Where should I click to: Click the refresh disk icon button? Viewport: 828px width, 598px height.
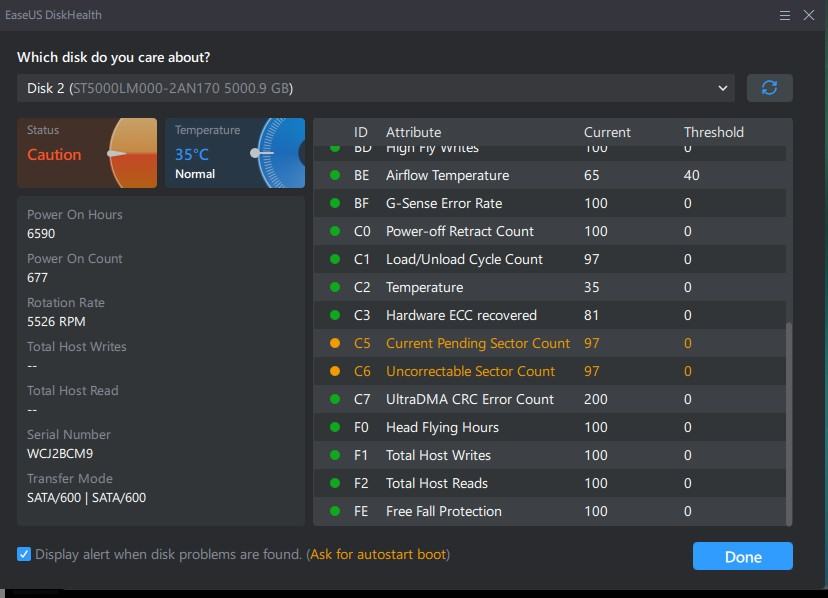tap(769, 88)
